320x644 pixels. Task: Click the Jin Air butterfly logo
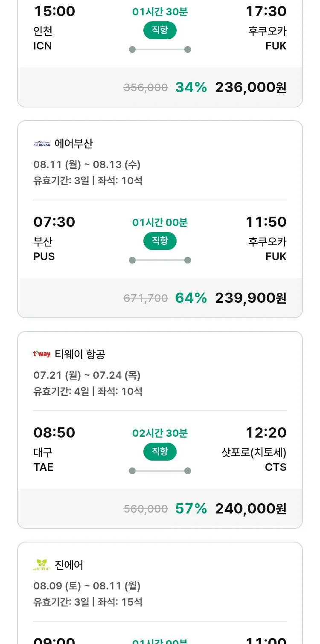(42, 565)
